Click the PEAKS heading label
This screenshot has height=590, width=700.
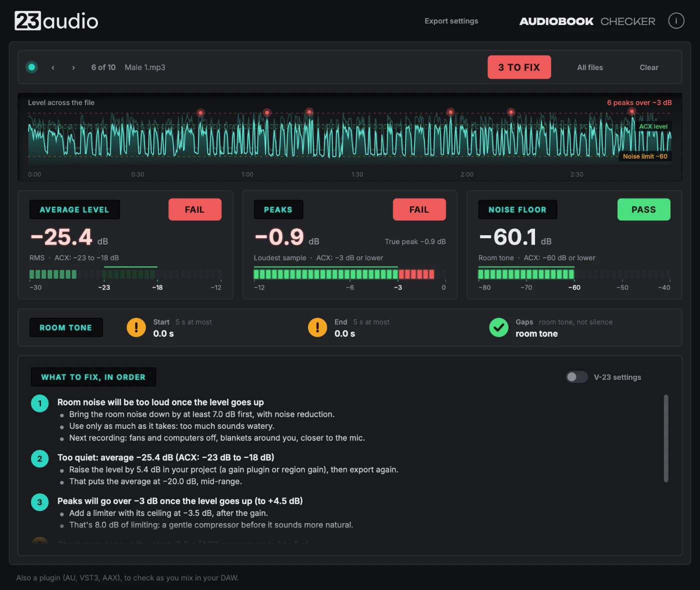(x=278, y=210)
